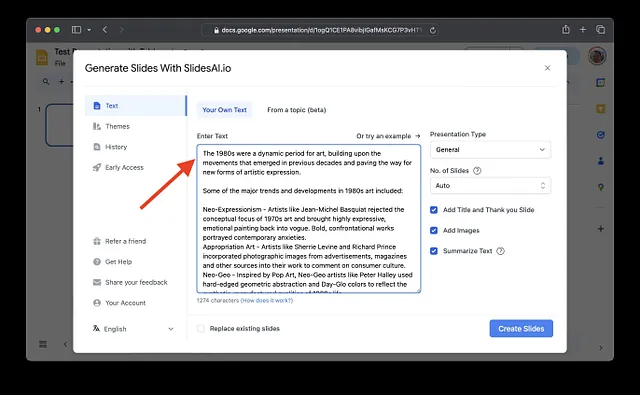640x395 pixels.
Task: Open Share your feedback mail icon
Action: pyautogui.click(x=97, y=282)
